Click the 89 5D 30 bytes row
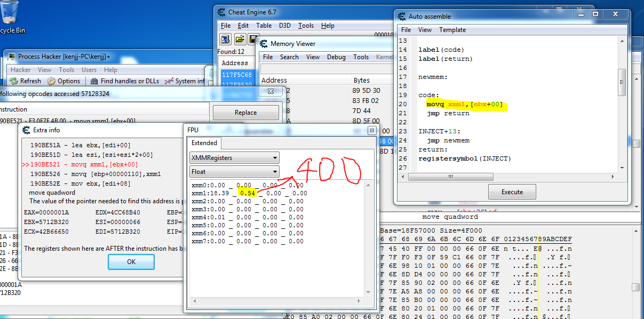 coord(367,90)
